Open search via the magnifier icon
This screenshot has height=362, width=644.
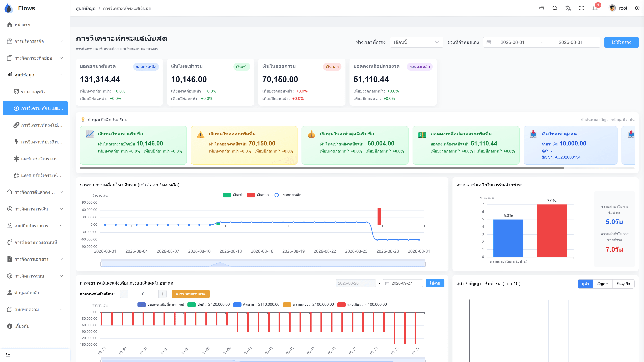point(554,8)
